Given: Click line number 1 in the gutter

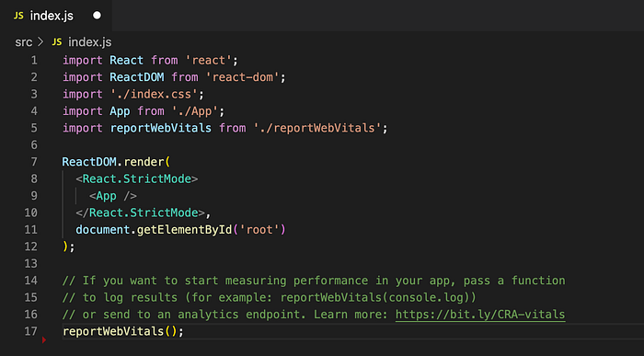Looking at the screenshot, I should [34, 61].
